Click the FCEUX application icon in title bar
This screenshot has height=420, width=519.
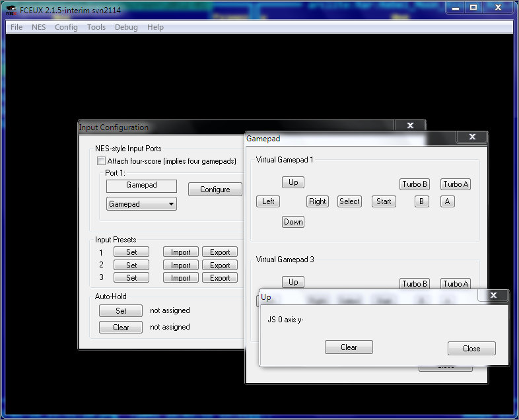click(x=11, y=11)
